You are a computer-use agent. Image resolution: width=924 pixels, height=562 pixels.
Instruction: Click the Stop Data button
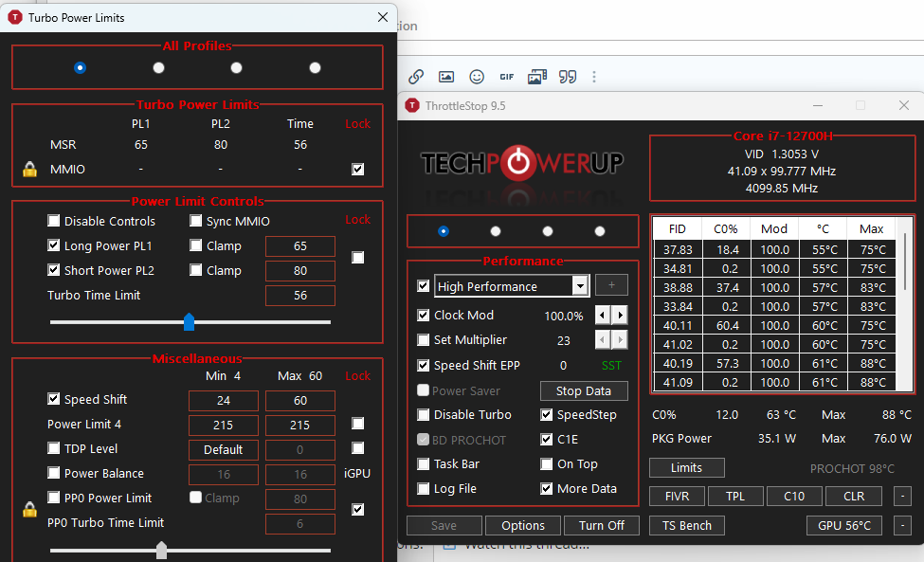584,390
